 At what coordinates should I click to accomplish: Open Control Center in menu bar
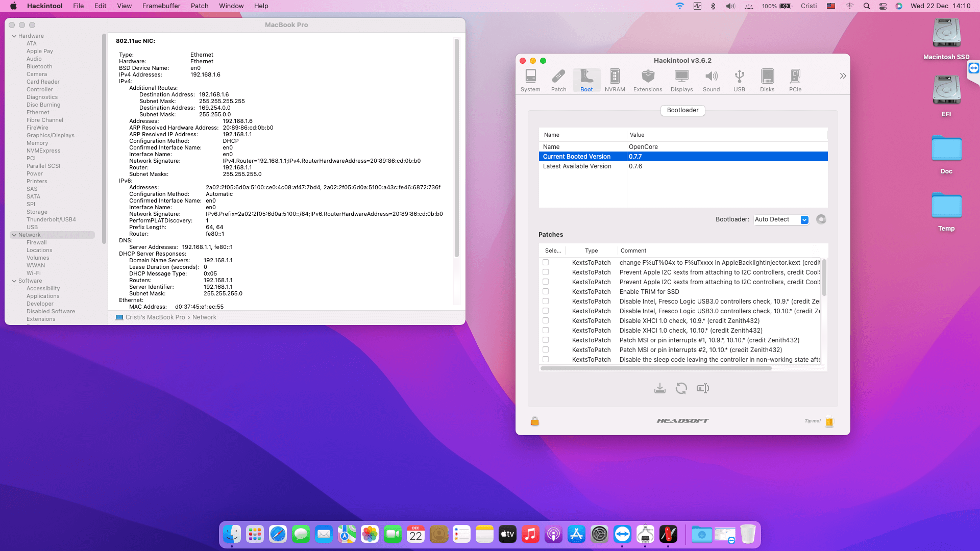pos(883,6)
